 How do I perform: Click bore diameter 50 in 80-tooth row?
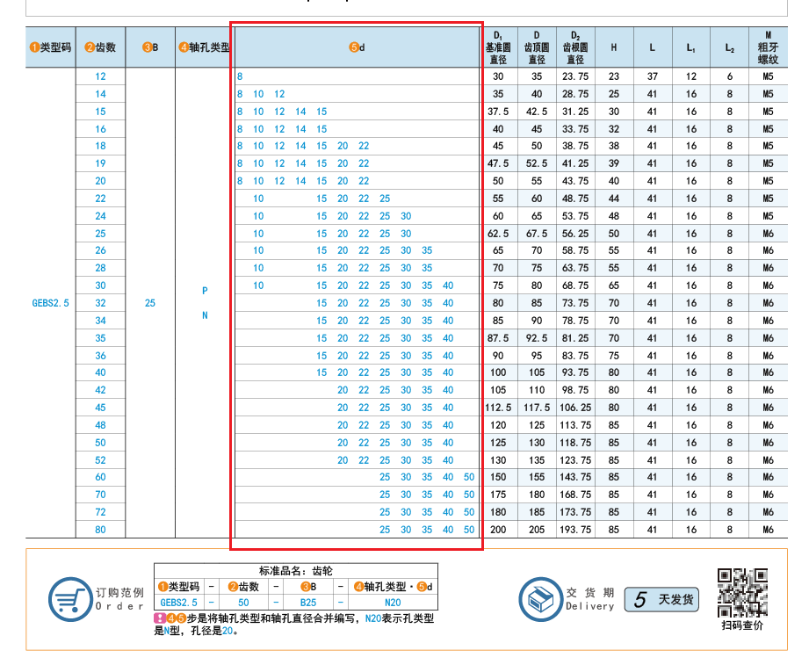pyautogui.click(x=469, y=530)
